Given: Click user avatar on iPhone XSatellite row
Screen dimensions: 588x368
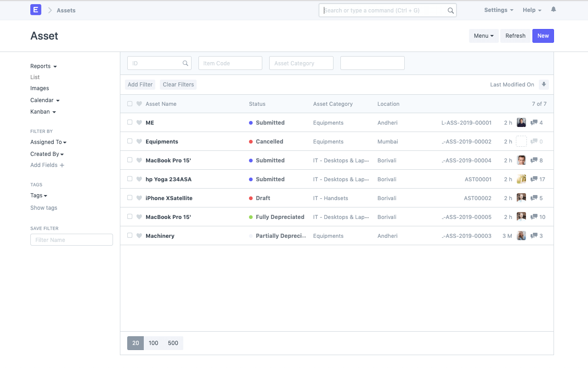Looking at the screenshot, I should (521, 198).
